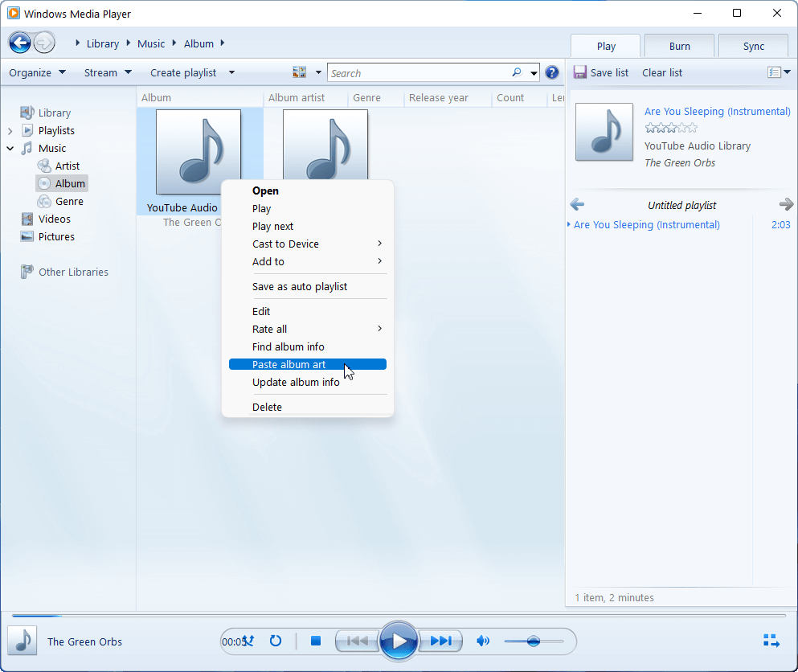Skip to the previous track
Screen dimensions: 798x672
click(358, 641)
